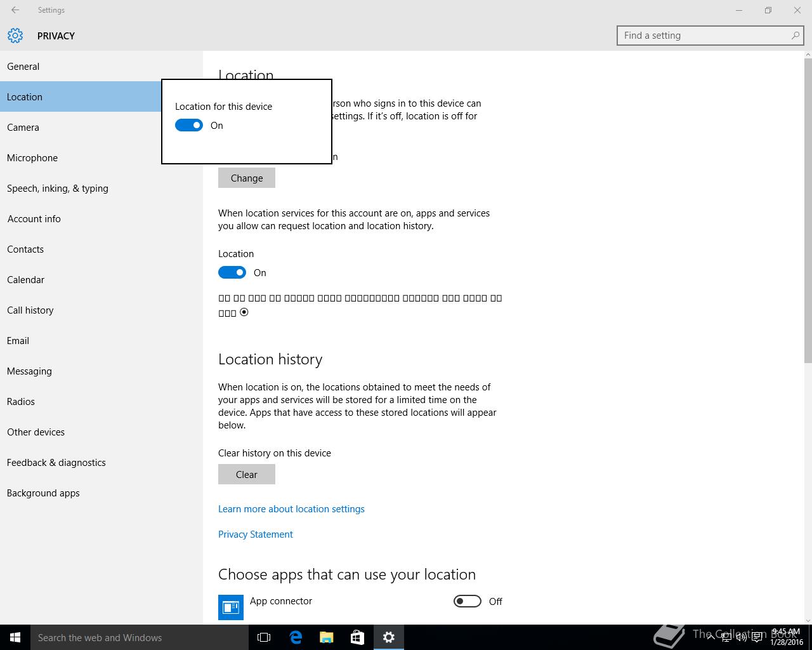Screen dimensions: 812x650
Task: Show hidden system tray icons
Action: pyautogui.click(x=711, y=637)
